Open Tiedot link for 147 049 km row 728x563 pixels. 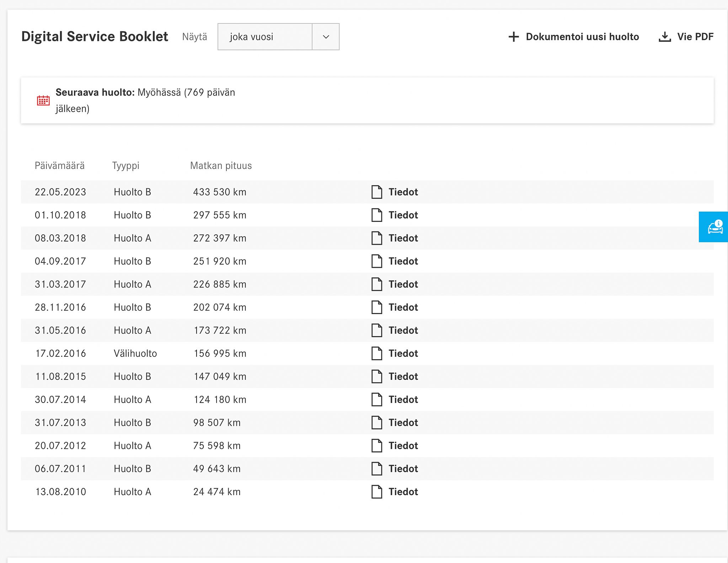tap(403, 377)
